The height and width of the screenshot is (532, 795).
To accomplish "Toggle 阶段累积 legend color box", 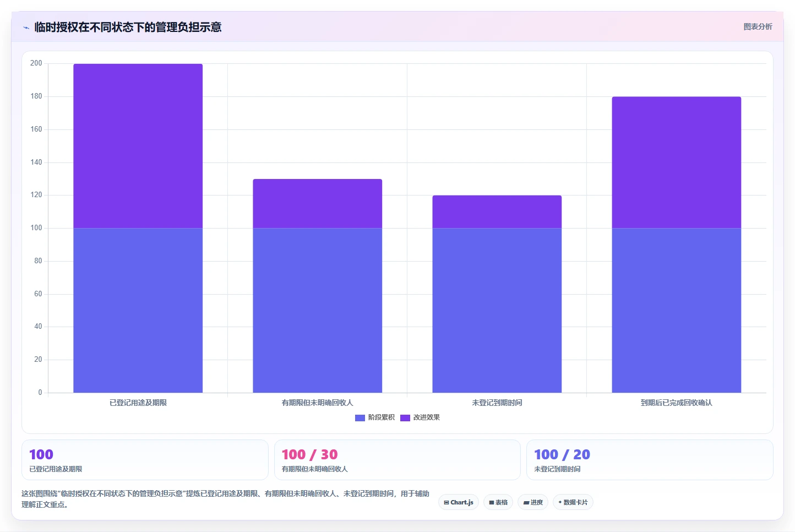I will pyautogui.click(x=360, y=418).
